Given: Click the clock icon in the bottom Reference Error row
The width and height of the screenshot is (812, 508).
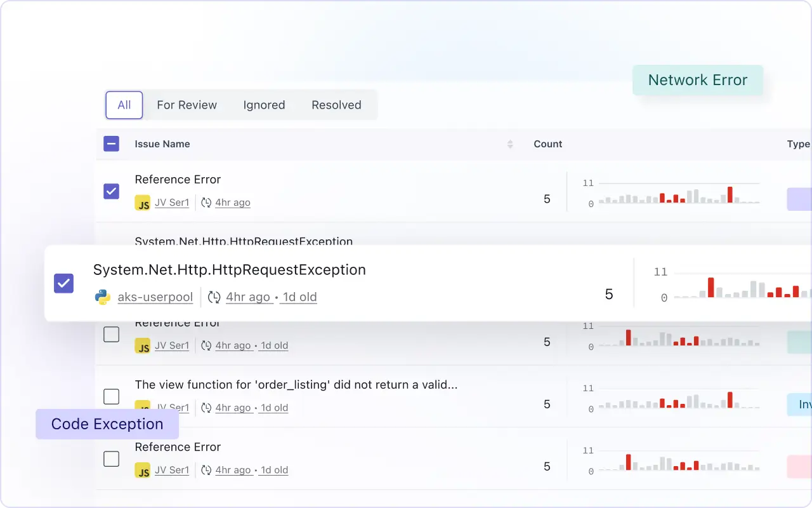Looking at the screenshot, I should 206,471.
